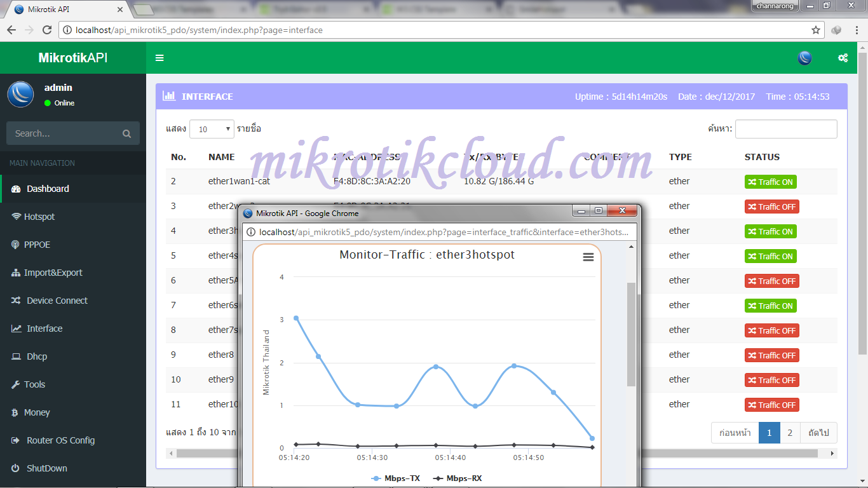Click the page info icon in popup address bar

click(x=250, y=232)
